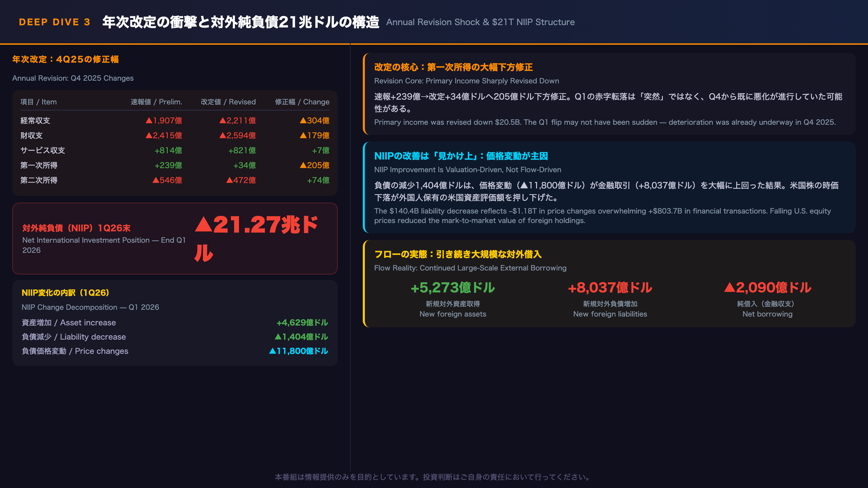Click the '年次改定：4Q25の修正幅' section heading
Screen dimensions: 868x488
65,59
